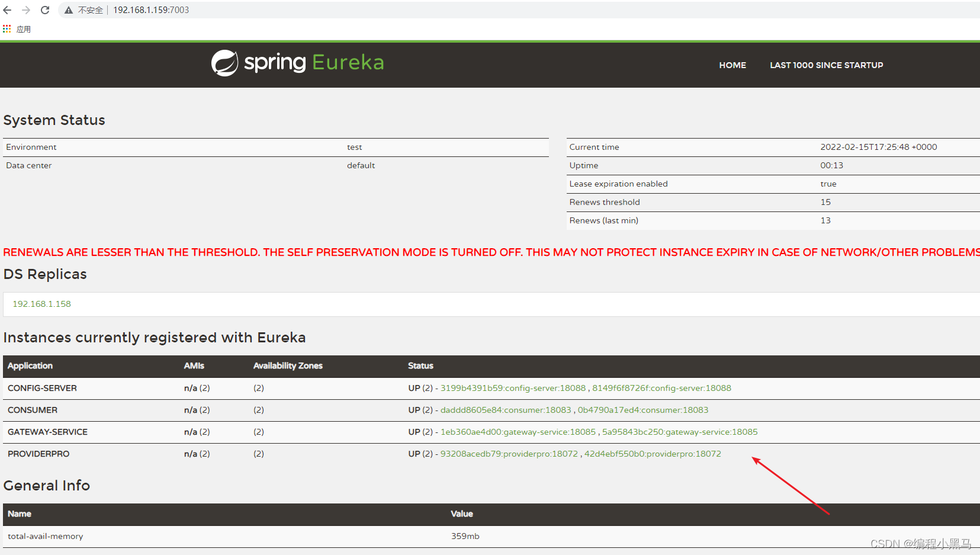Open instance 42d4ebf550b0:providerpro:18072

point(653,454)
